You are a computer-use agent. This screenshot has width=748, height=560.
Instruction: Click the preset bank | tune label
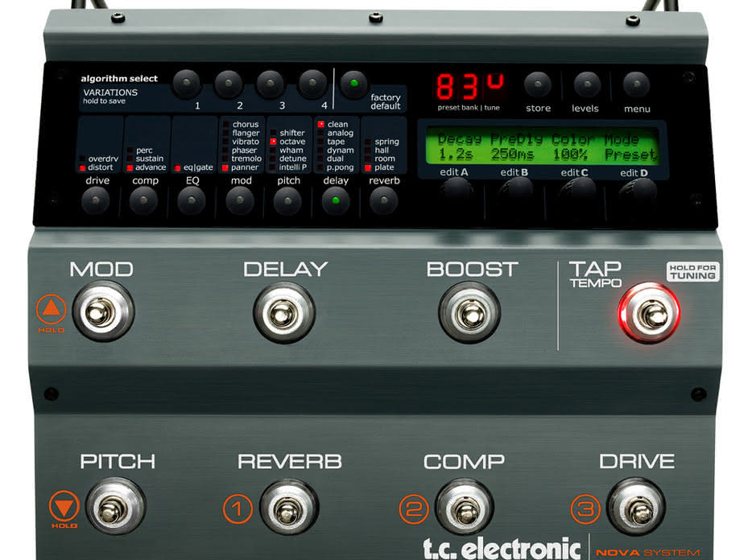coord(469,108)
